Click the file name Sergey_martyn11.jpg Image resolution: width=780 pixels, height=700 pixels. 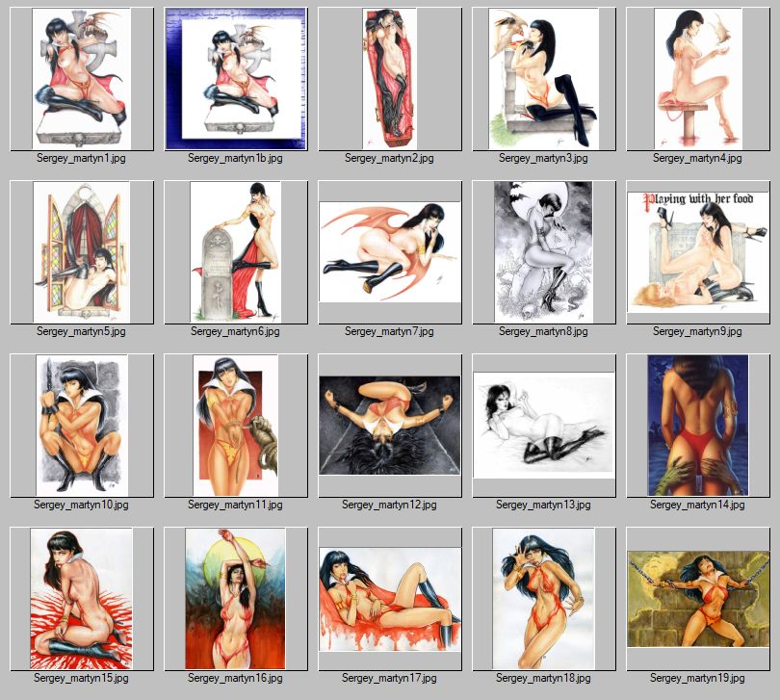pos(235,505)
